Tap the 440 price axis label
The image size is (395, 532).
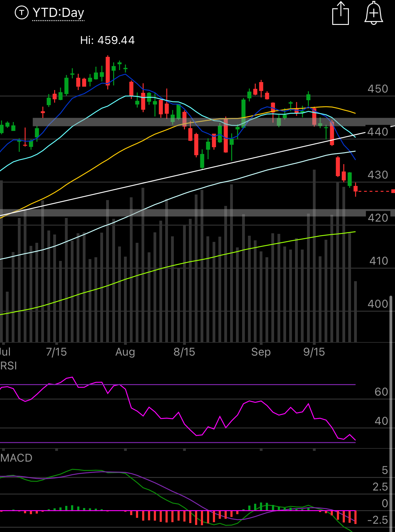coord(378,132)
